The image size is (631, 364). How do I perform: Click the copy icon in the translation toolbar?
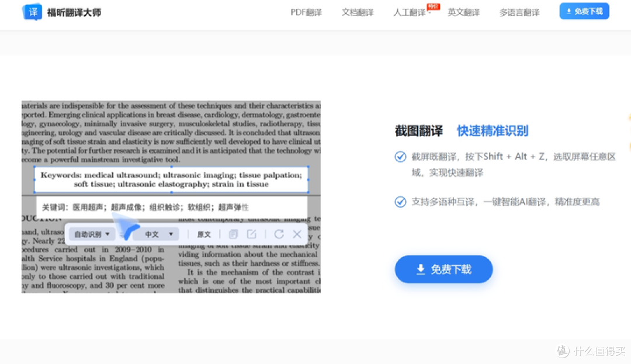(x=233, y=234)
